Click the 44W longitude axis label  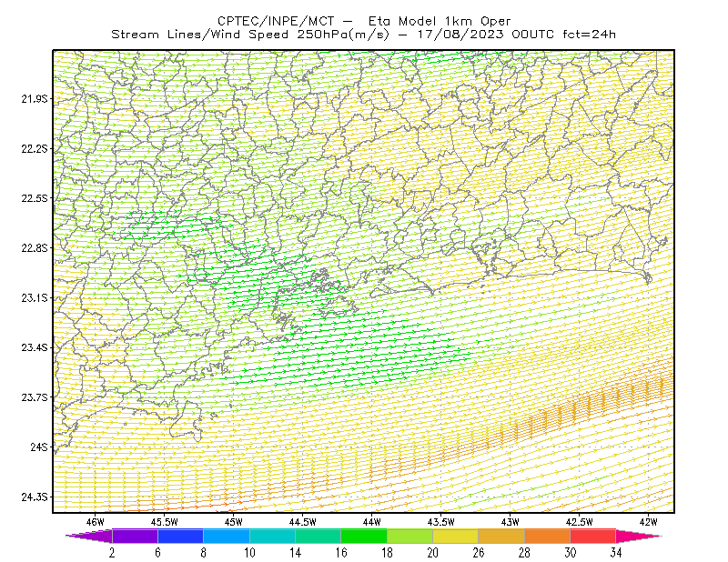pyautogui.click(x=372, y=522)
